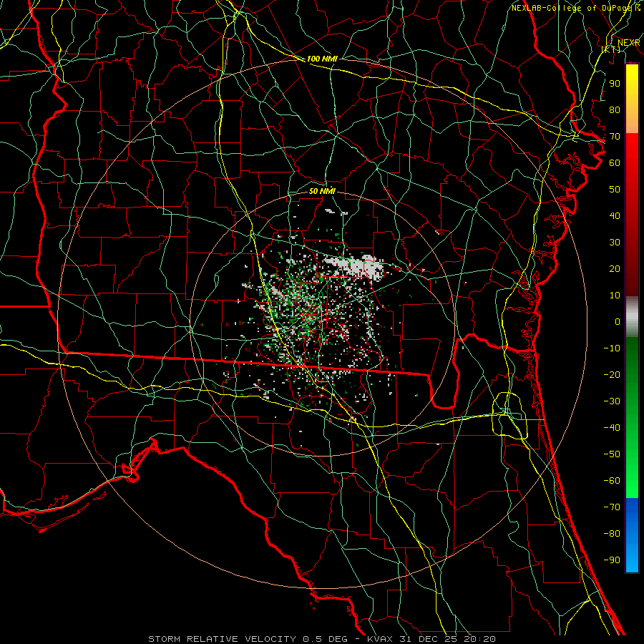The height and width of the screenshot is (644, 644).
Task: Select the 0 value on velocity scale
Action: [618, 322]
